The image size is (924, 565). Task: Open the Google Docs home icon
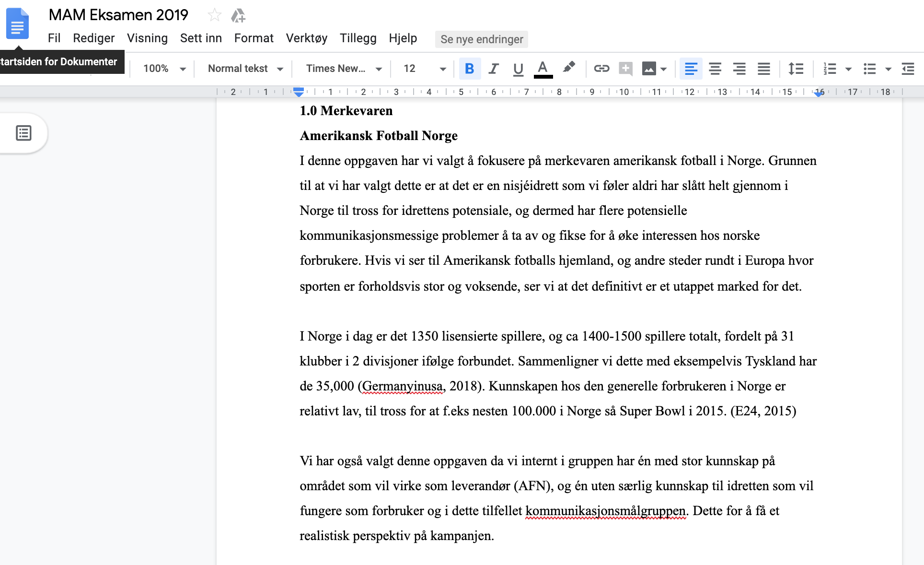17,24
